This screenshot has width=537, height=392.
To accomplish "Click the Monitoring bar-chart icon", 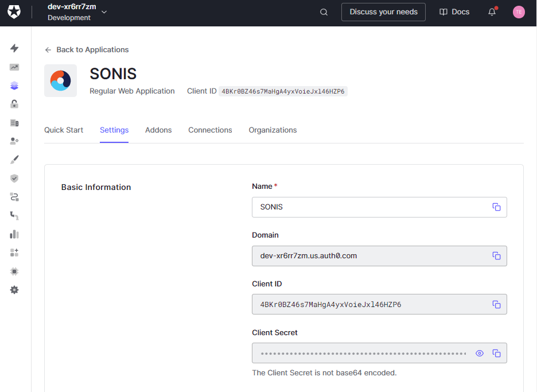I will click(14, 234).
